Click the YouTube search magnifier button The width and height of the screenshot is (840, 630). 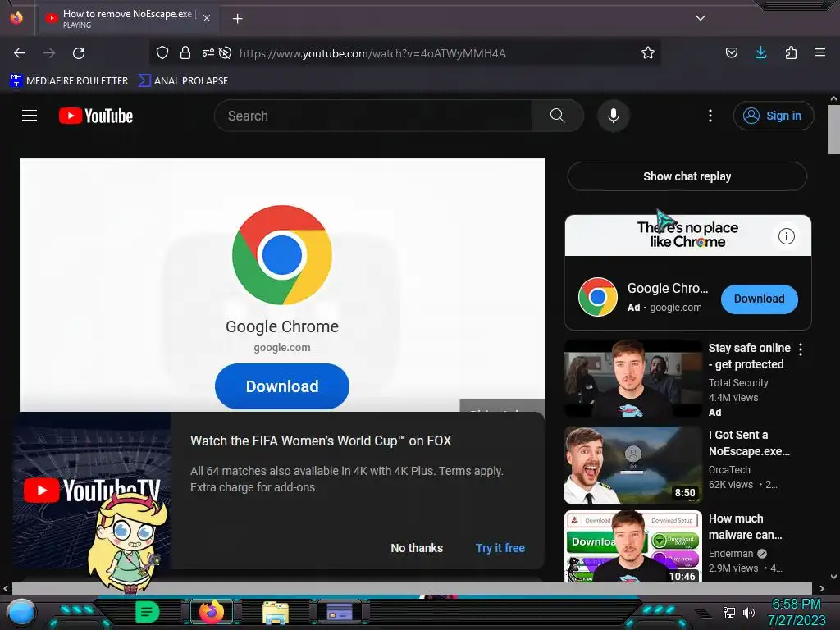[557, 116]
